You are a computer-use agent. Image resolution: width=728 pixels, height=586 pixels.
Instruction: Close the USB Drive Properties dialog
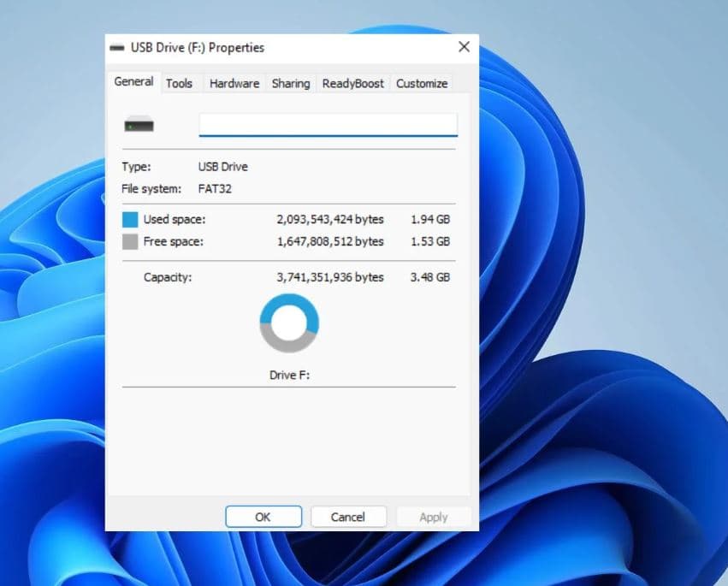[x=464, y=47]
